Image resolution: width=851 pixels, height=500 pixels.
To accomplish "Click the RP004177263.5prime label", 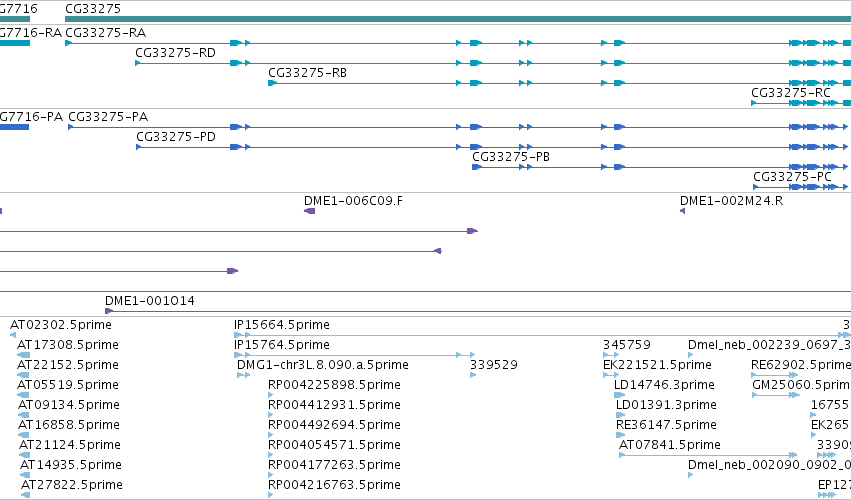I will (334, 465).
